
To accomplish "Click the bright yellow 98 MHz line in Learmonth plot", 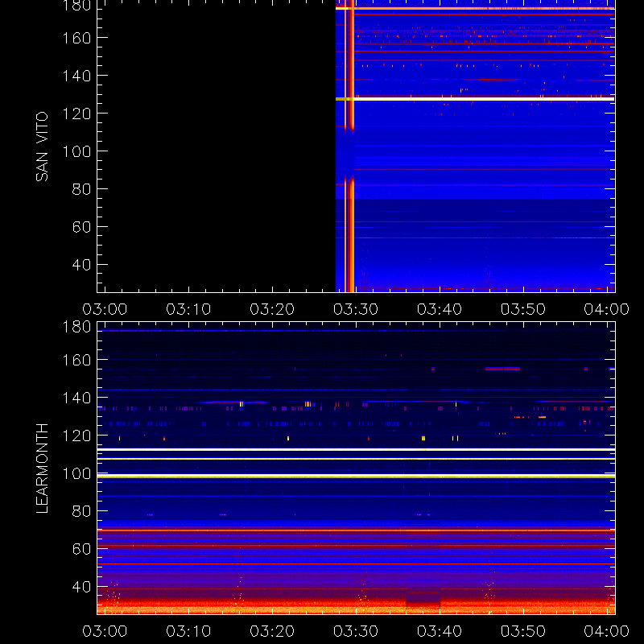I will [356, 477].
